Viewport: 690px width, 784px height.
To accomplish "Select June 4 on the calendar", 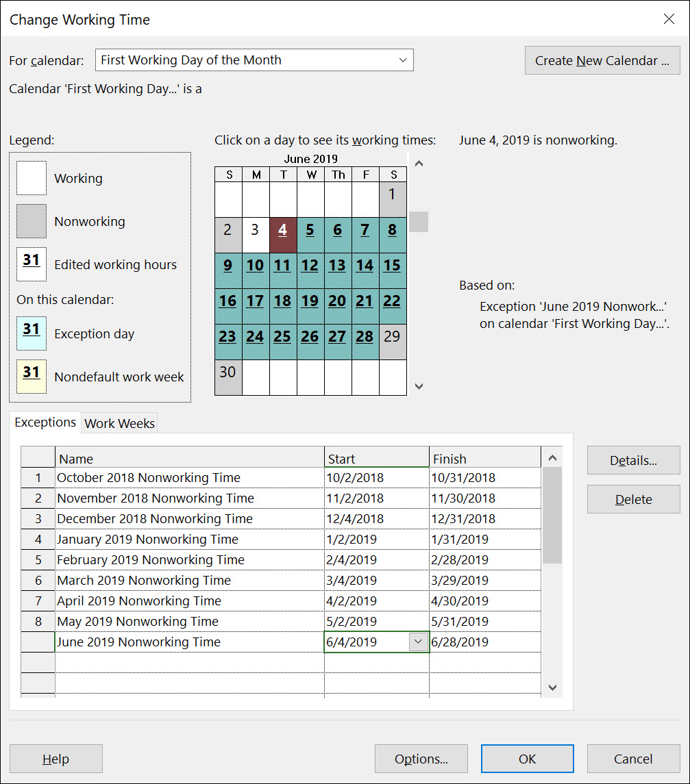I will [x=283, y=235].
